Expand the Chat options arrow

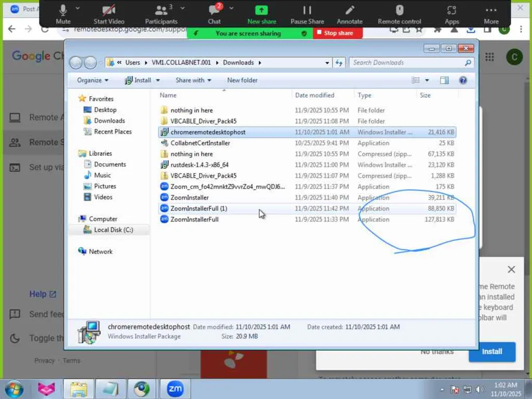(x=231, y=8)
